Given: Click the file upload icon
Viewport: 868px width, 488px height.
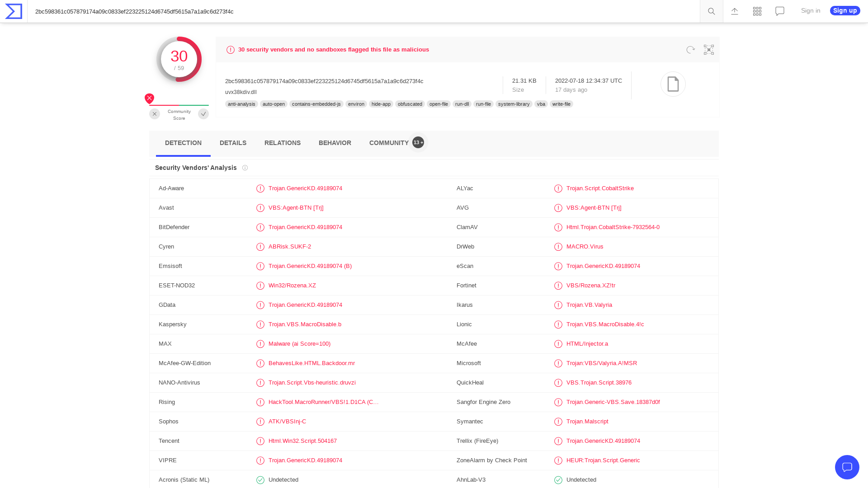Looking at the screenshot, I should [734, 11].
